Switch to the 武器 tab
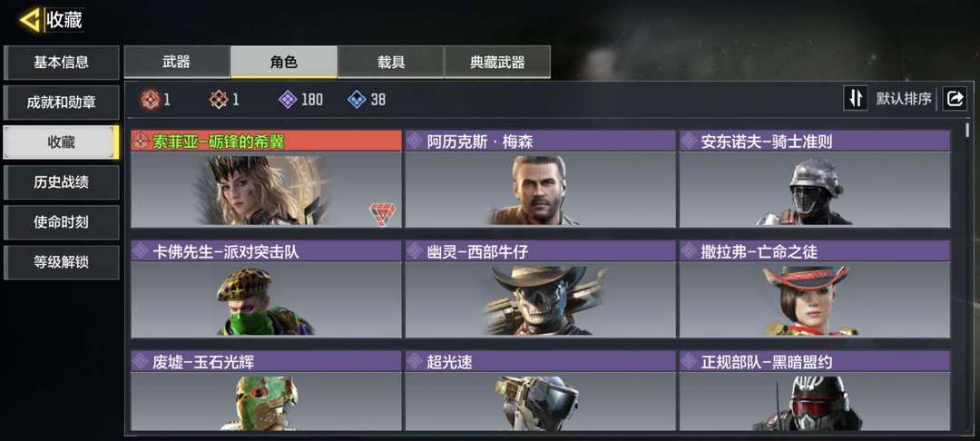980x441 pixels. point(177,62)
